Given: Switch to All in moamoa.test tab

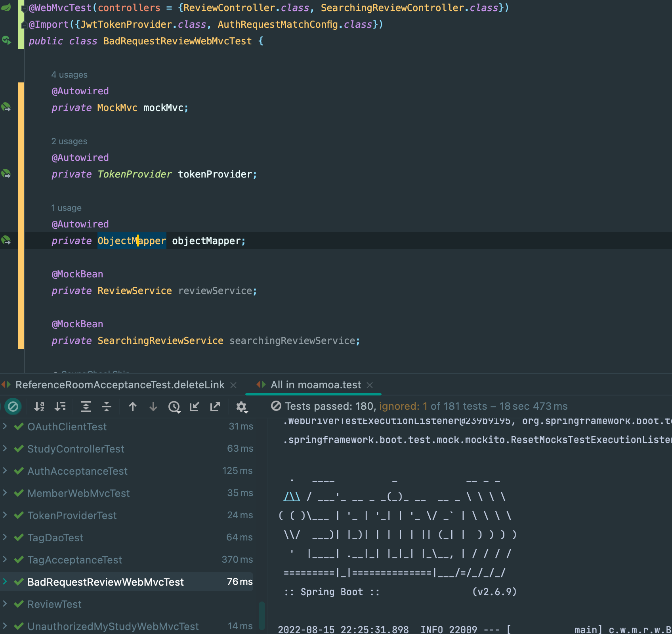Looking at the screenshot, I should pos(315,385).
